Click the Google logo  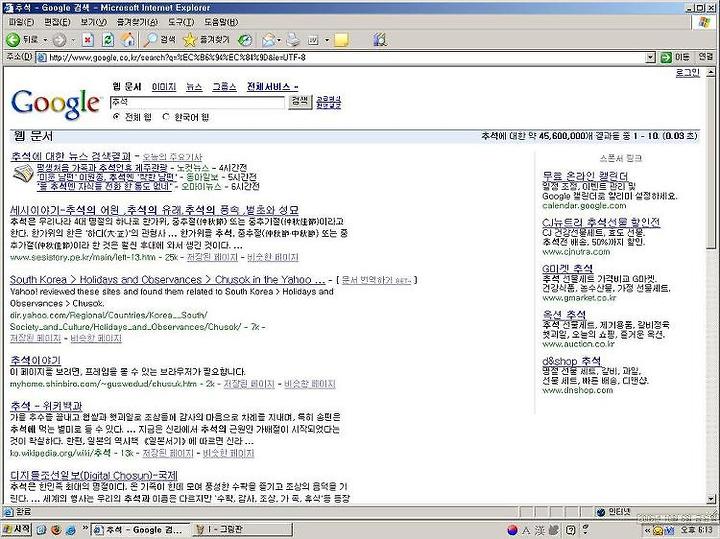(56, 104)
